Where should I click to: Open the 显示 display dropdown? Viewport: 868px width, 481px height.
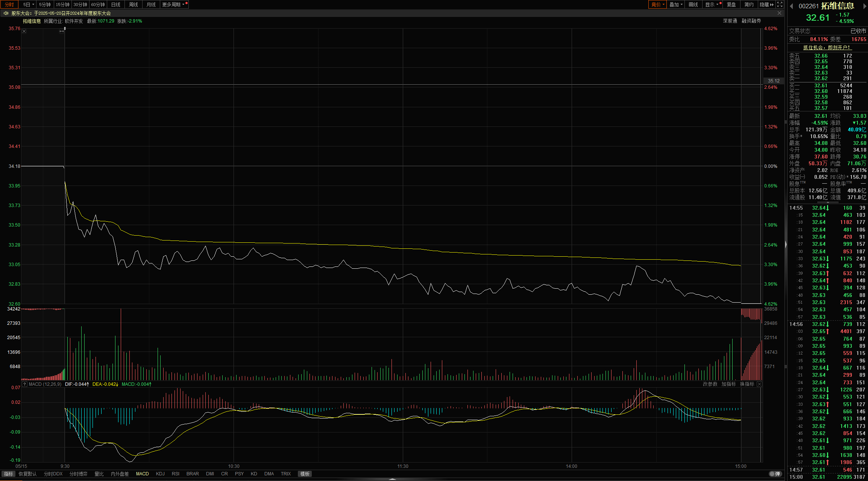click(x=712, y=5)
